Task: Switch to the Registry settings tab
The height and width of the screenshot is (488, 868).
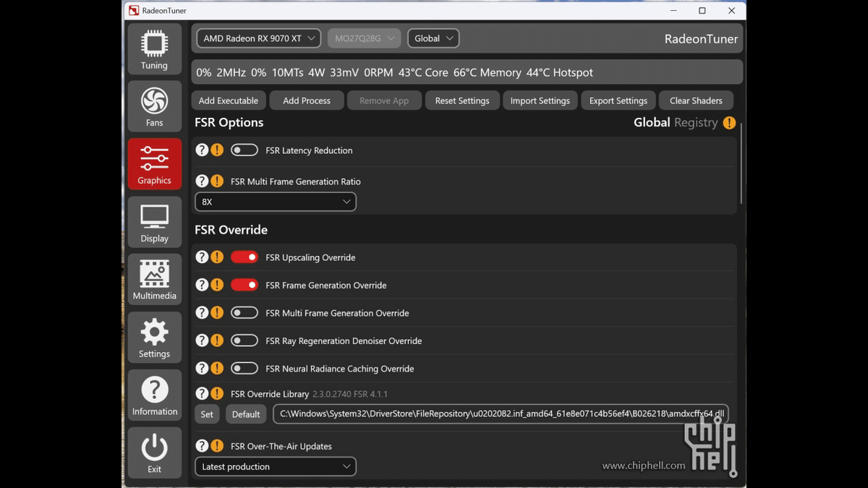Action: [x=696, y=123]
